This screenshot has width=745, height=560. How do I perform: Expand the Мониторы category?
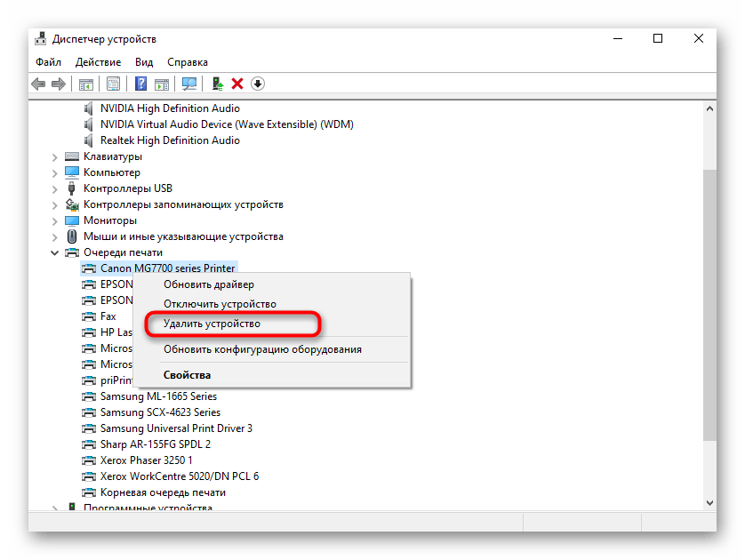click(x=55, y=220)
